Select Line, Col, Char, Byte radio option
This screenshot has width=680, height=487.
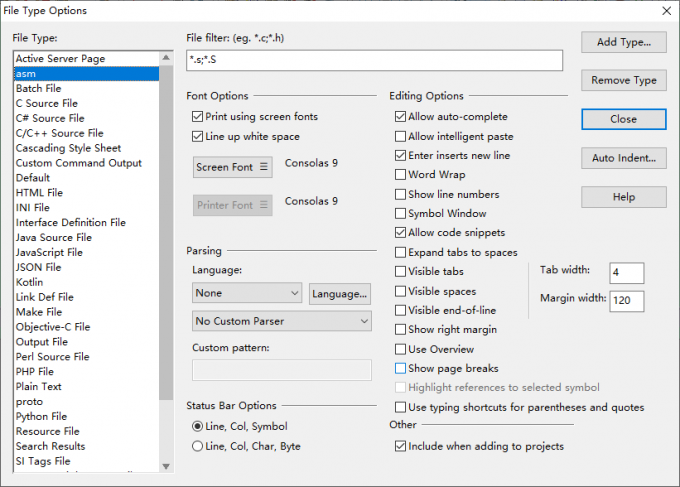pos(197,446)
